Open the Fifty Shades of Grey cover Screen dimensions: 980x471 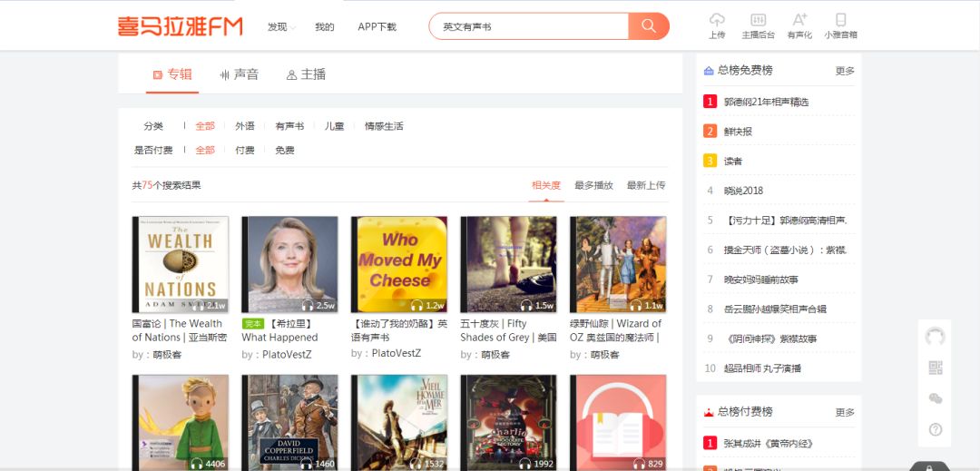click(x=509, y=264)
